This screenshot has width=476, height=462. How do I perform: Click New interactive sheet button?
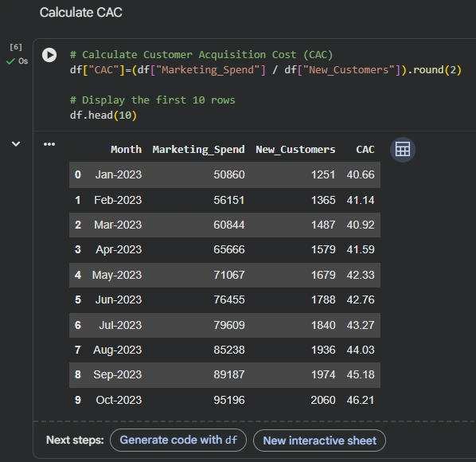coord(319,440)
